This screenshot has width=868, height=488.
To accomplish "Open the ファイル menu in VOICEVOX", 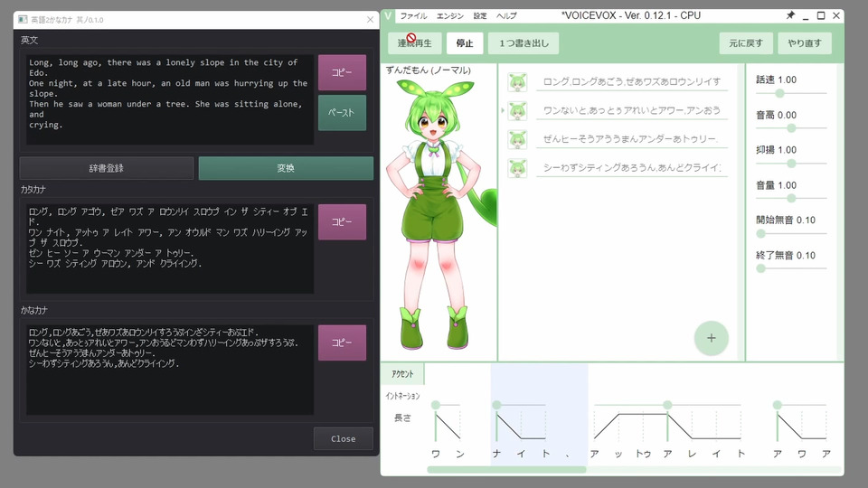I will 413,16.
